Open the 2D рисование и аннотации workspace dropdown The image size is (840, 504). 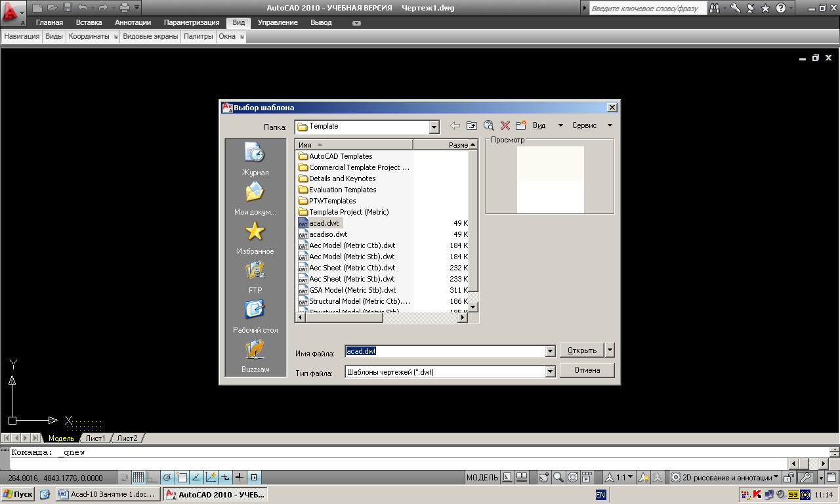(725, 477)
